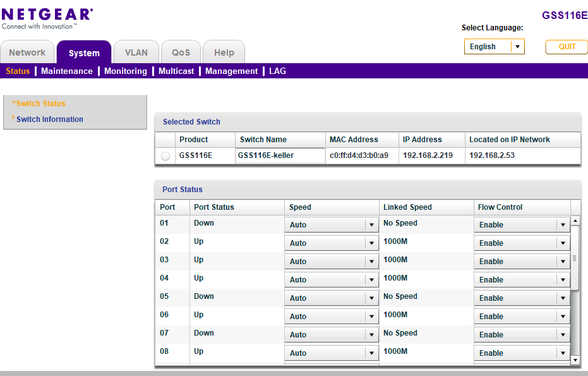Edit the Switch Name field GSS116E-keller
588x376 pixels.
tap(279, 155)
